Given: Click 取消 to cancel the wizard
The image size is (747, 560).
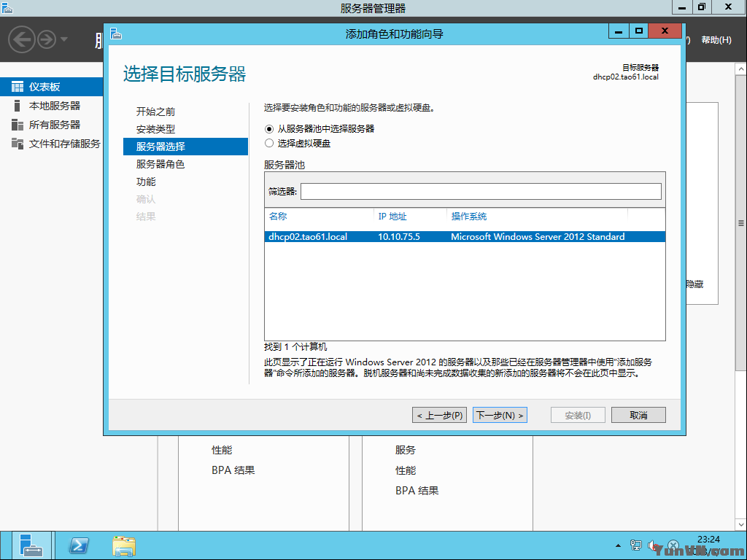Looking at the screenshot, I should (638, 415).
